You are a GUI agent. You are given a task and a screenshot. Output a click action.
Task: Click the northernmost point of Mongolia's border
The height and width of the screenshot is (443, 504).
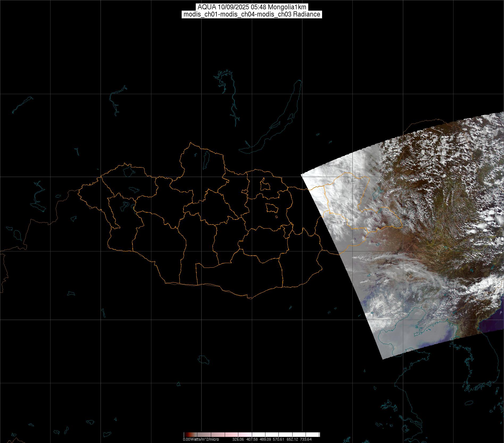tap(190, 143)
